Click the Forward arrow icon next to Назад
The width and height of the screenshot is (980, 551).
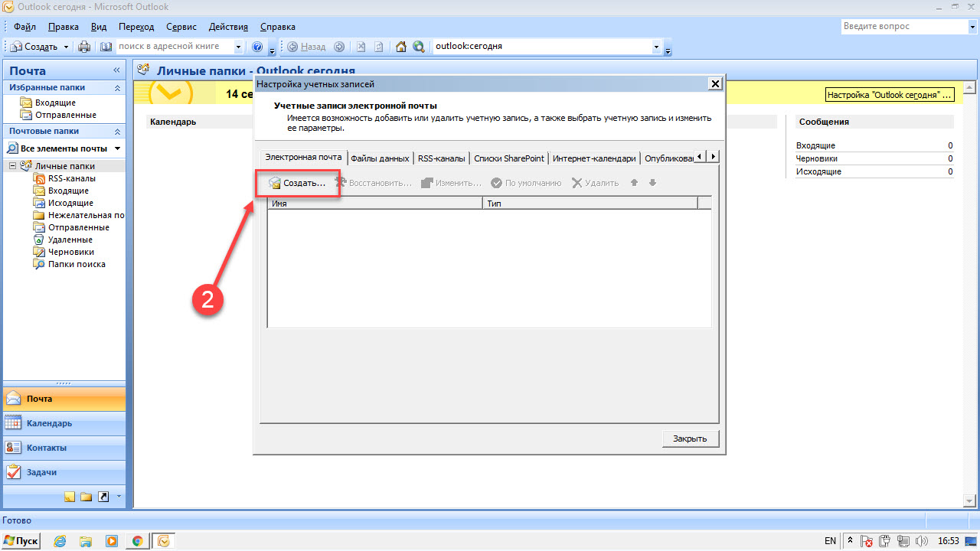339,47
